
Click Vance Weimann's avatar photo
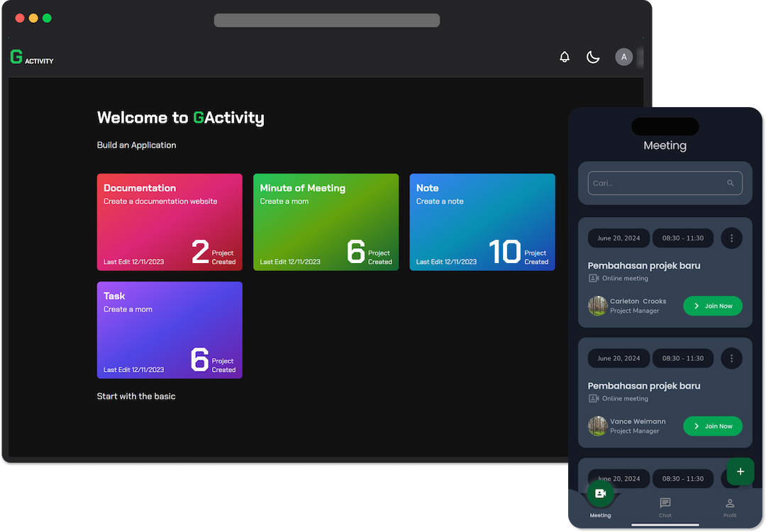click(x=597, y=426)
